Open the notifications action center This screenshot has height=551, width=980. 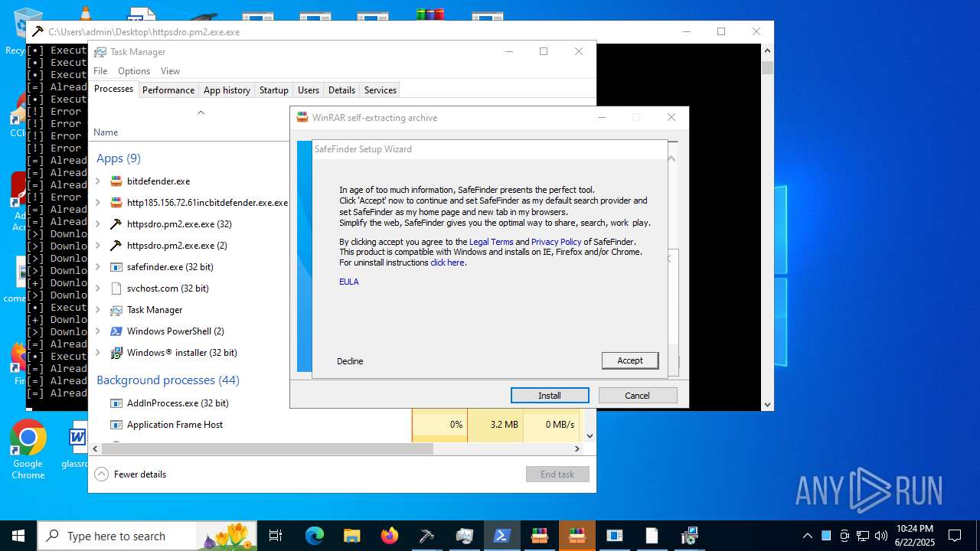pyautogui.click(x=955, y=536)
